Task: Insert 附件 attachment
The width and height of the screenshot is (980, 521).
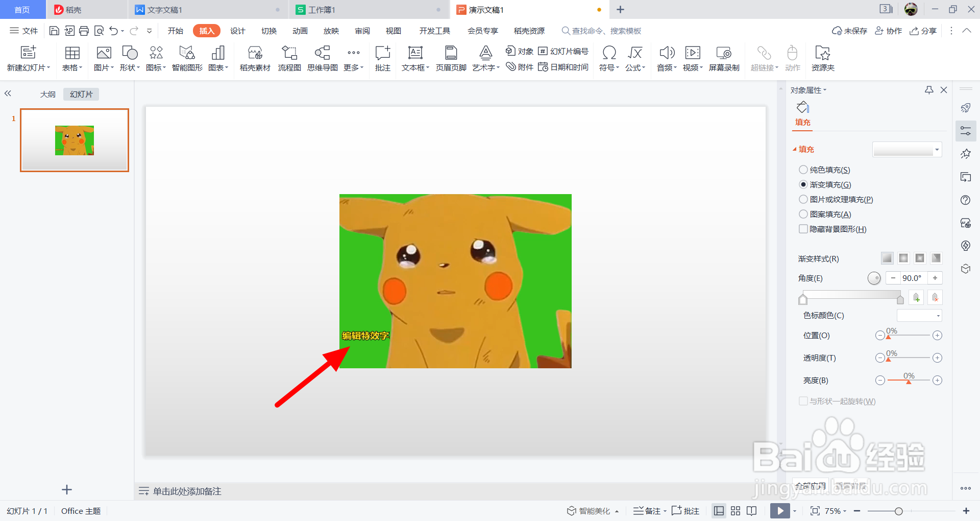Action: 520,67
